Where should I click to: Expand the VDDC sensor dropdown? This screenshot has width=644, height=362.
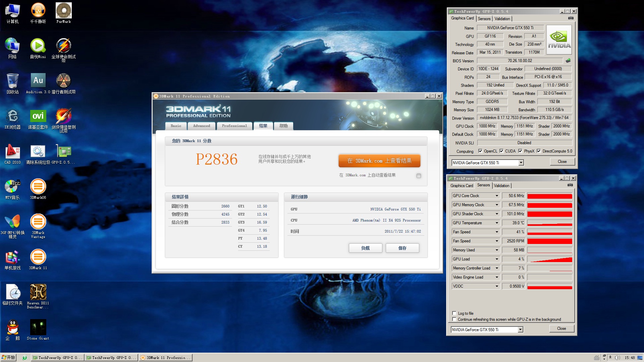[497, 286]
